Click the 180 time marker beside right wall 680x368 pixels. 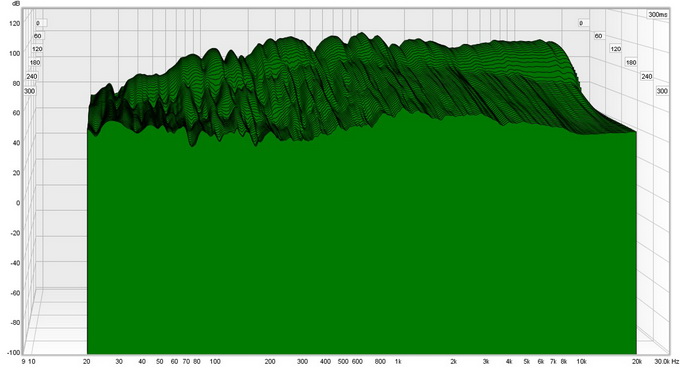pyautogui.click(x=631, y=63)
